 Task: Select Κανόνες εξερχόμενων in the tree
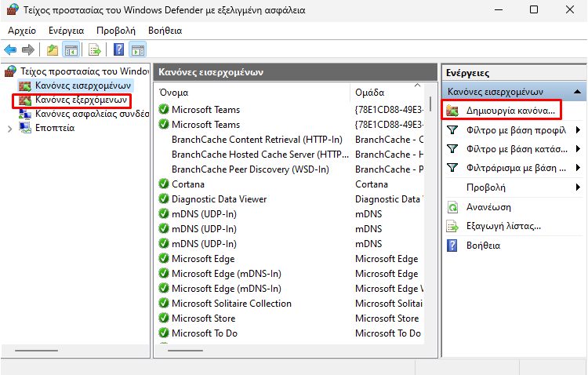[x=81, y=100]
